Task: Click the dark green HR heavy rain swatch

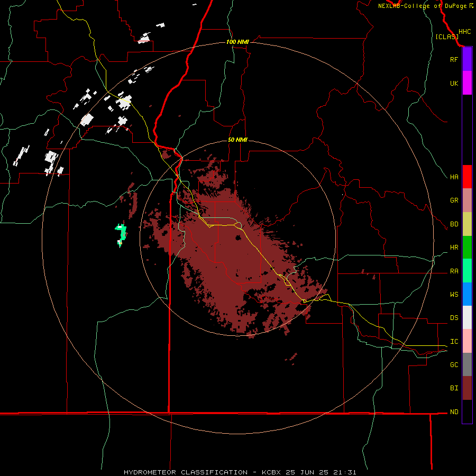Action: tap(467, 248)
